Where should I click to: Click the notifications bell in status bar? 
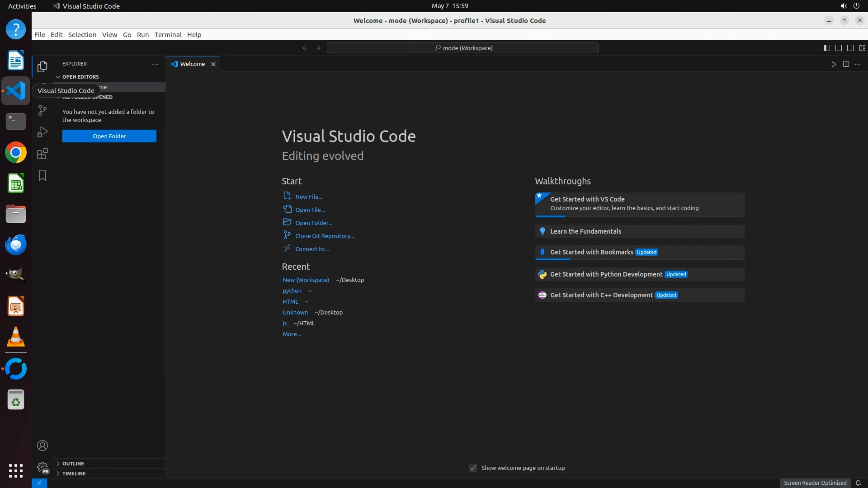[858, 483]
